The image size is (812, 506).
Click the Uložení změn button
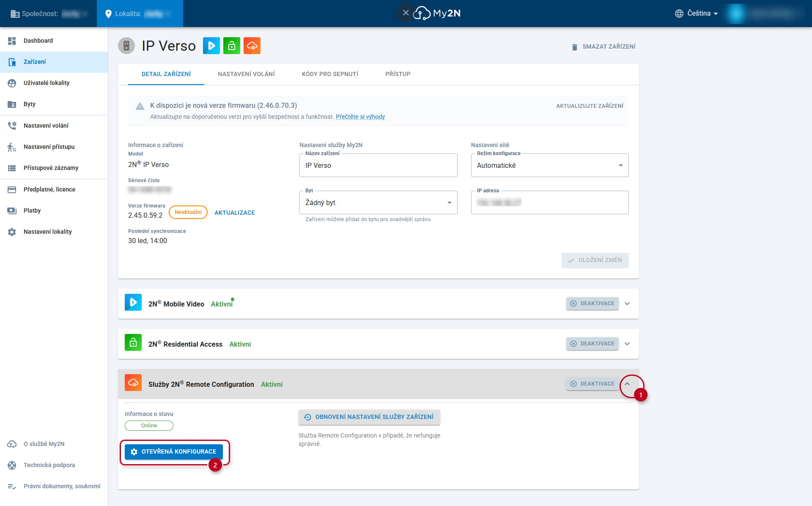(595, 260)
